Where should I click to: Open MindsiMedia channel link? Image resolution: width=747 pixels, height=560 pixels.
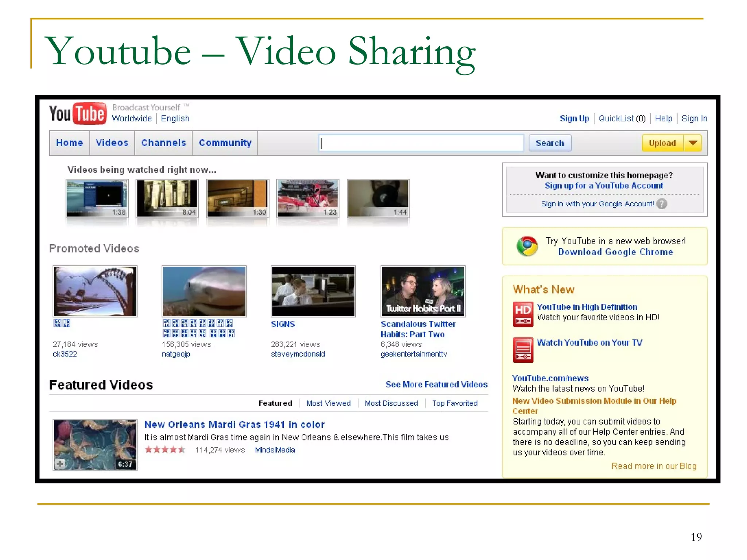point(275,450)
